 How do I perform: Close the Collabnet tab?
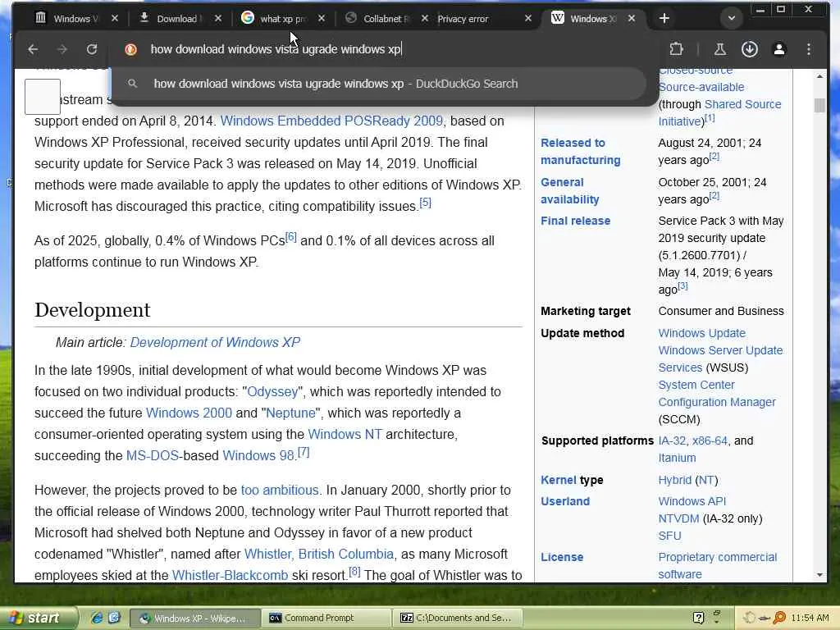pos(425,18)
